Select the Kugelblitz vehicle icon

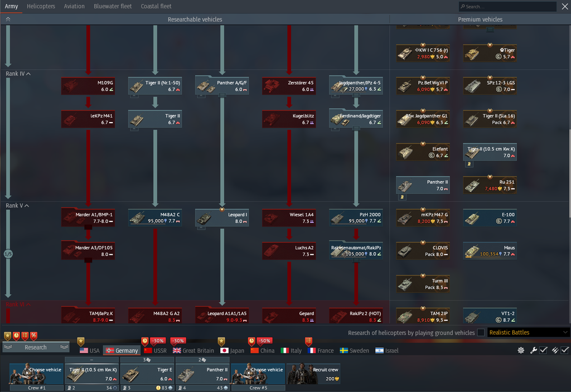click(289, 119)
